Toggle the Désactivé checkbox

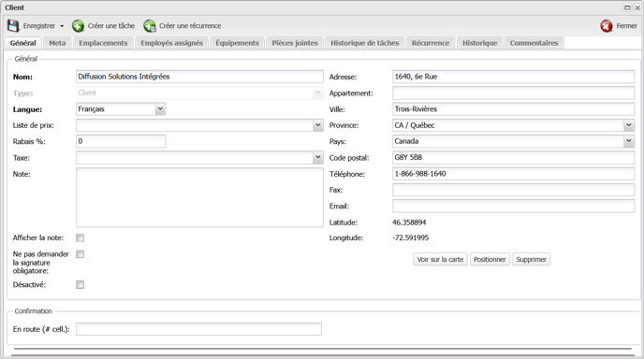point(80,285)
